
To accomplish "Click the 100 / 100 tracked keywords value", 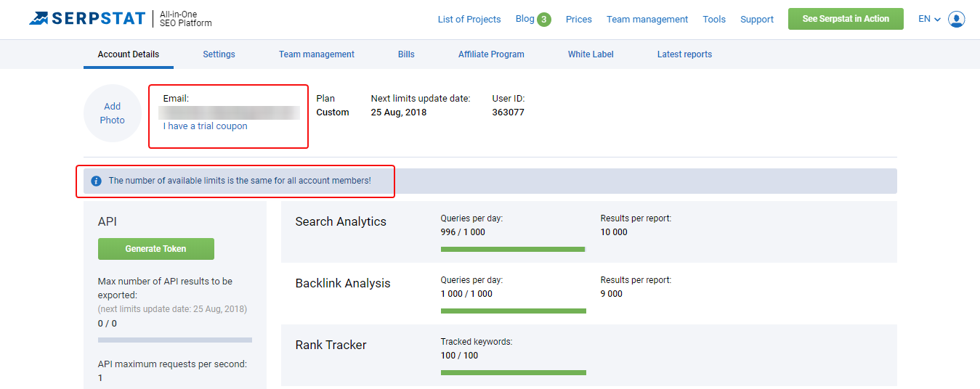I will click(x=460, y=356).
